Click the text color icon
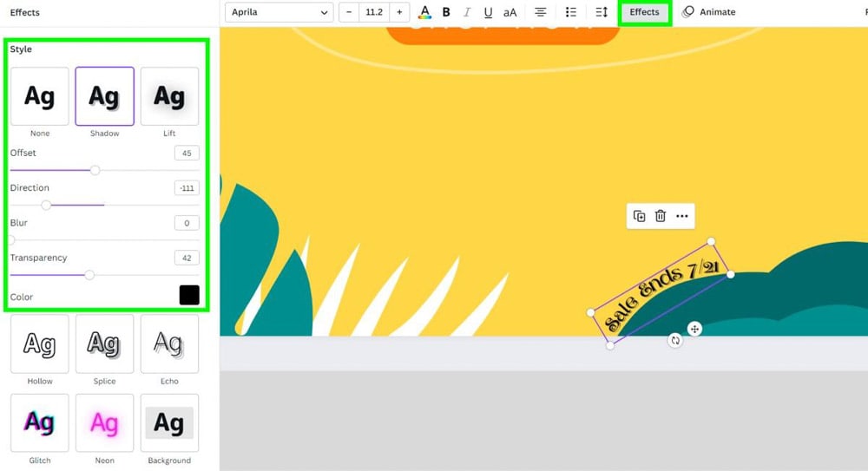868x471 pixels. (x=424, y=12)
